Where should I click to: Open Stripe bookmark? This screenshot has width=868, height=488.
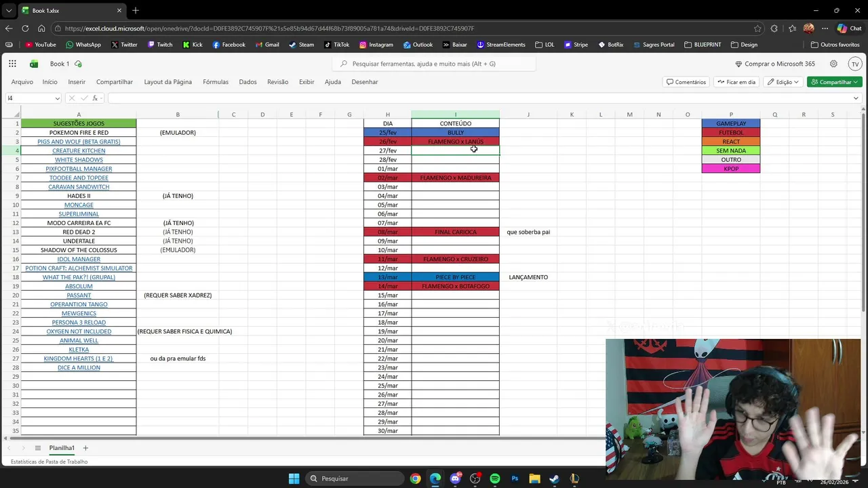575,45
